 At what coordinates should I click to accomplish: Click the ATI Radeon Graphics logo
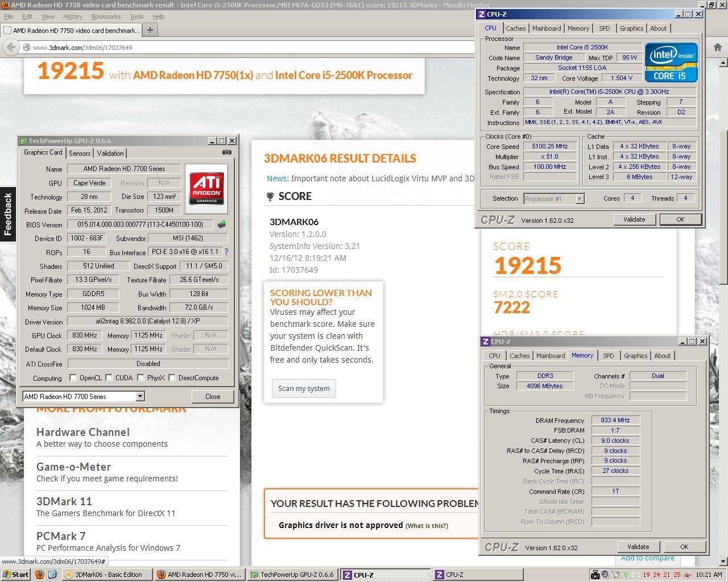tap(206, 189)
